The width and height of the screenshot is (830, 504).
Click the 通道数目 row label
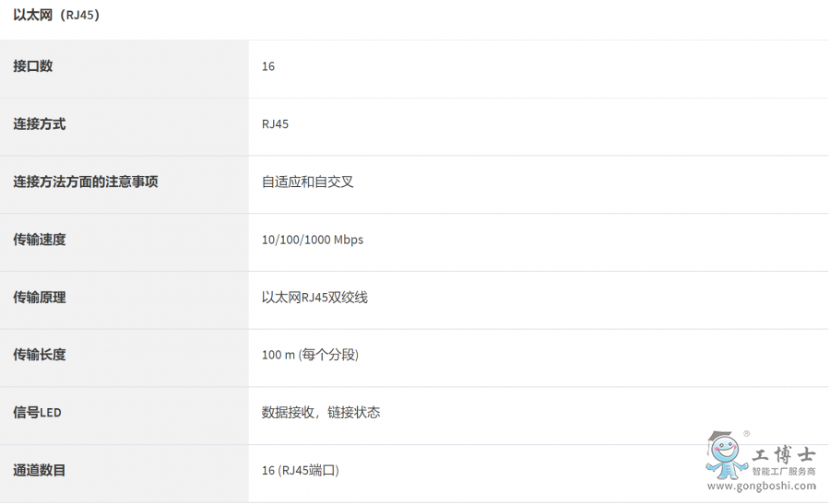[39, 471]
